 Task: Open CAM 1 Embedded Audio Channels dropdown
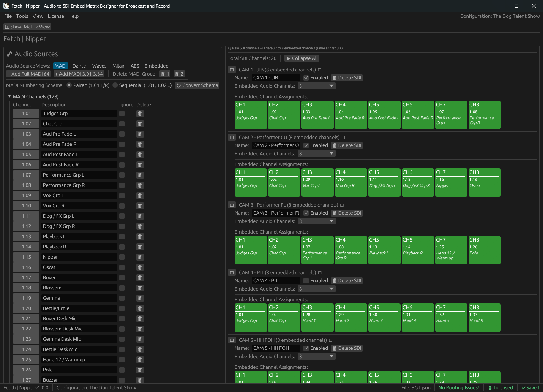(x=316, y=86)
